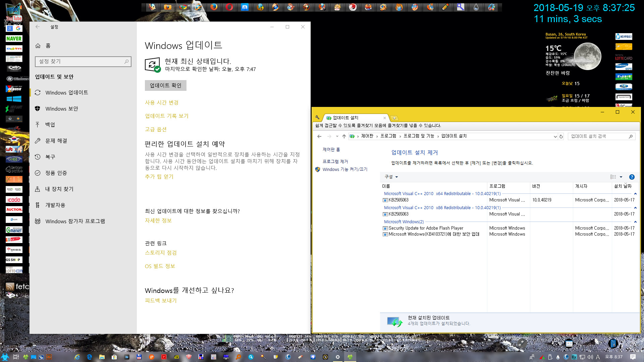
Task: Open 사용 시간 변경 link
Action: (x=162, y=103)
